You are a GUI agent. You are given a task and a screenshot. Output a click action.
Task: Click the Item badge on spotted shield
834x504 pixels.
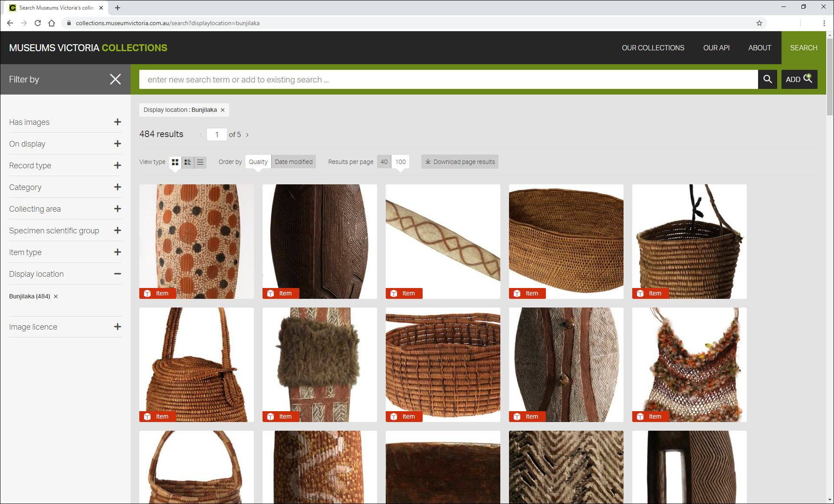158,293
